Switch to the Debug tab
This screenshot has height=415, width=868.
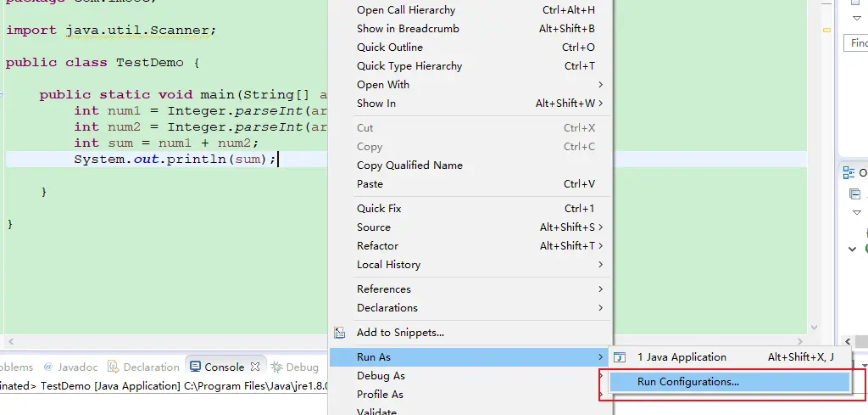[x=294, y=367]
